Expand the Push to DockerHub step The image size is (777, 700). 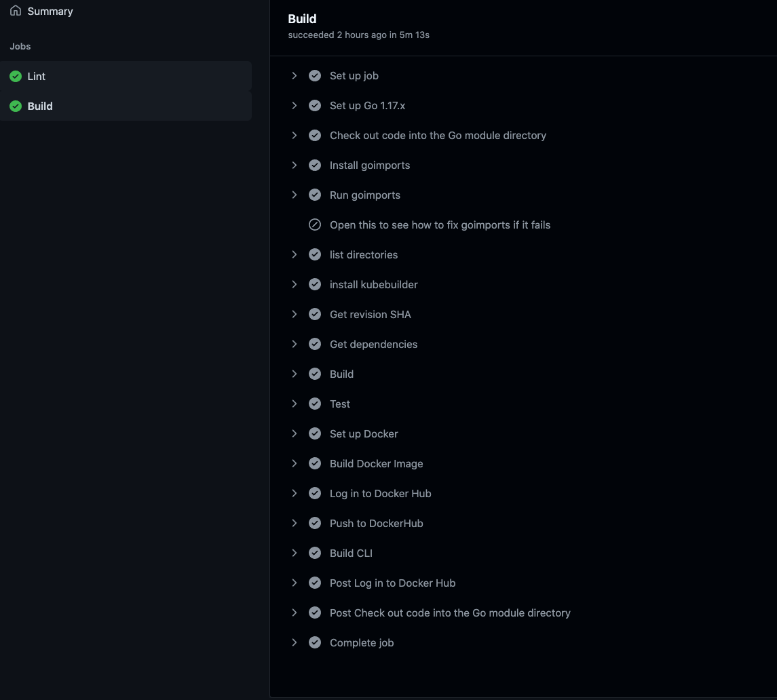(294, 523)
